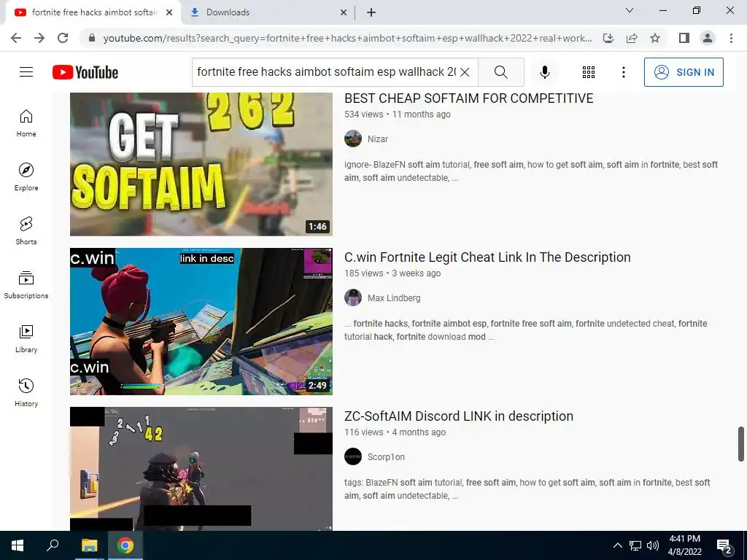Open the tab search dropdown arrow

tap(630, 10)
